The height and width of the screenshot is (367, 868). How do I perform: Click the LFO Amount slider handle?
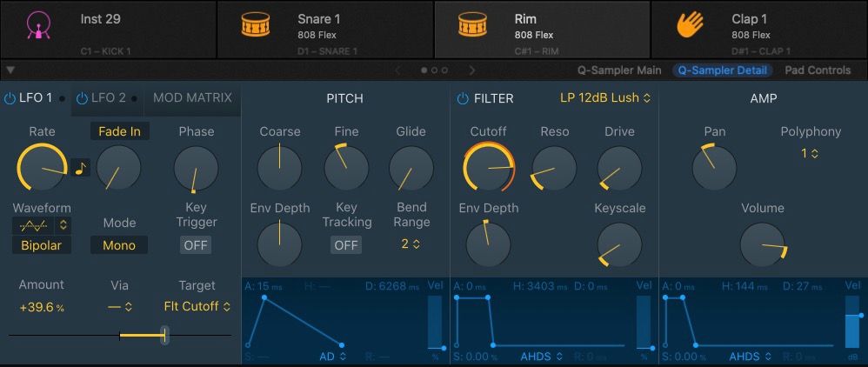tap(164, 335)
